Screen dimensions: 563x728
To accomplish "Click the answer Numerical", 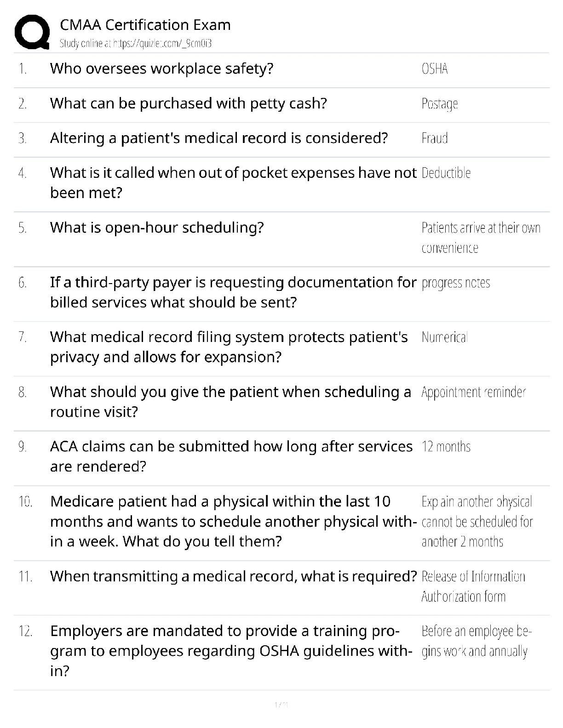I will point(444,337).
